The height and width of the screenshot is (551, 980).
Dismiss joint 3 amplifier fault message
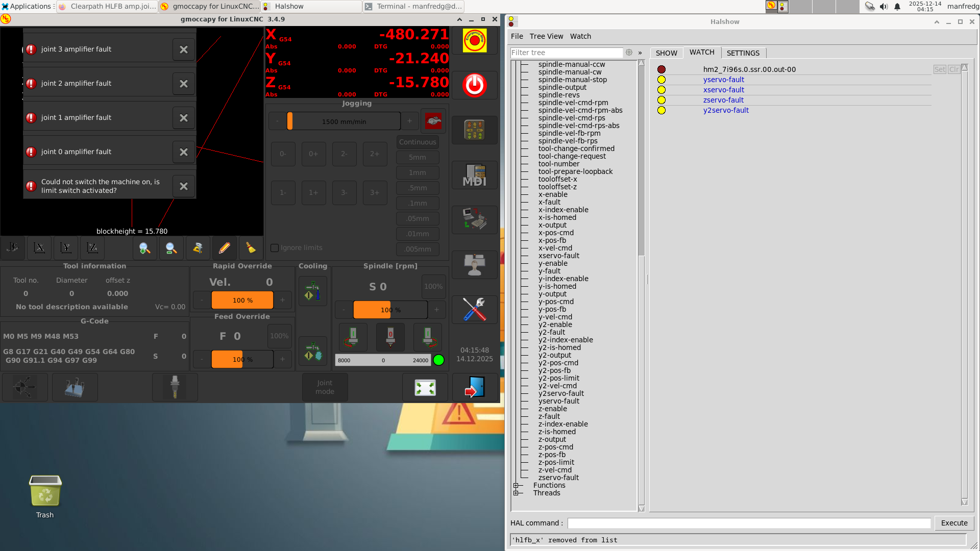[184, 49]
